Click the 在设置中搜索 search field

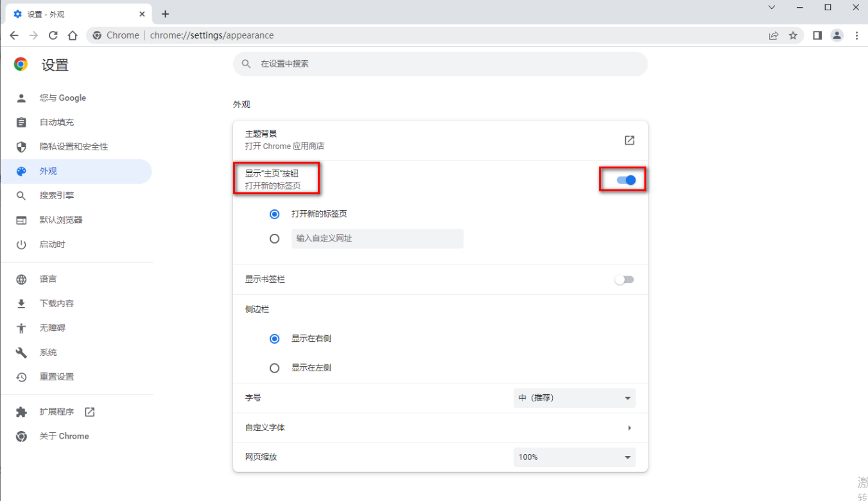(x=440, y=64)
